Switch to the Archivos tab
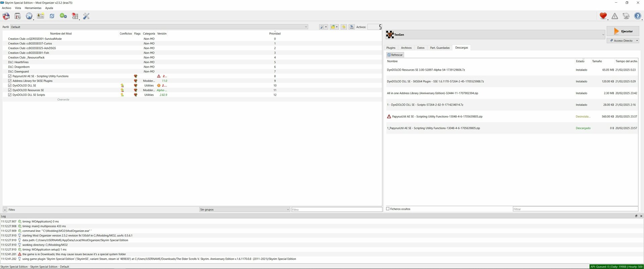This screenshot has width=644, height=269. (406, 48)
